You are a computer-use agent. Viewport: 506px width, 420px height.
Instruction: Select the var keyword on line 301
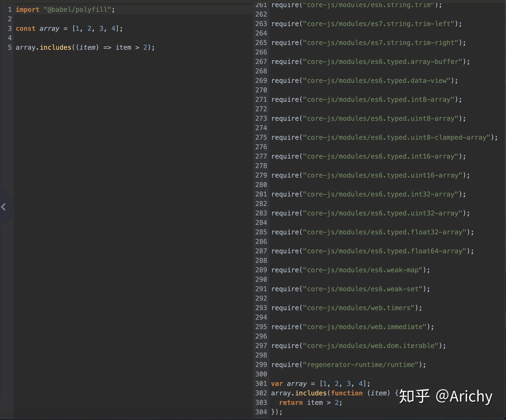point(277,383)
